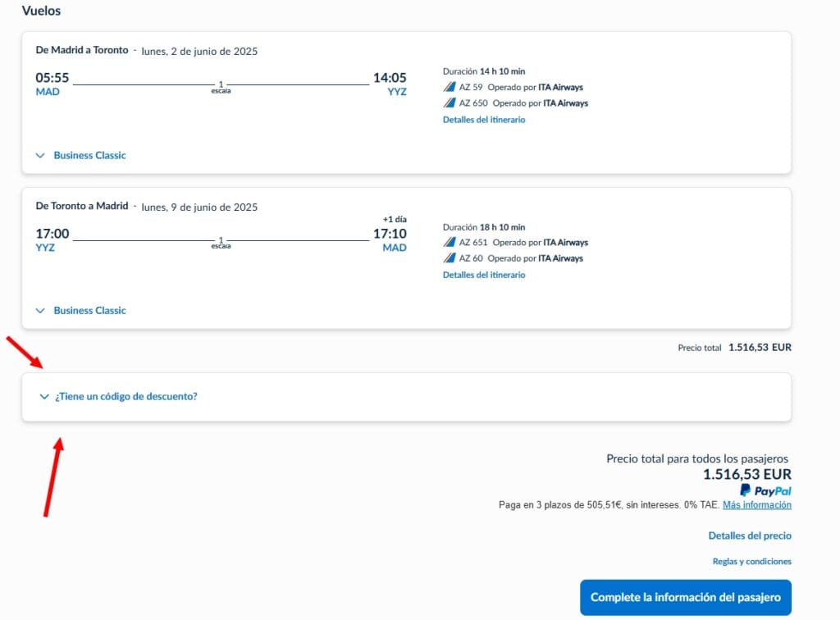The image size is (840, 620).
Task: Click the MAD departure code at 05:55
Action: 48,92
